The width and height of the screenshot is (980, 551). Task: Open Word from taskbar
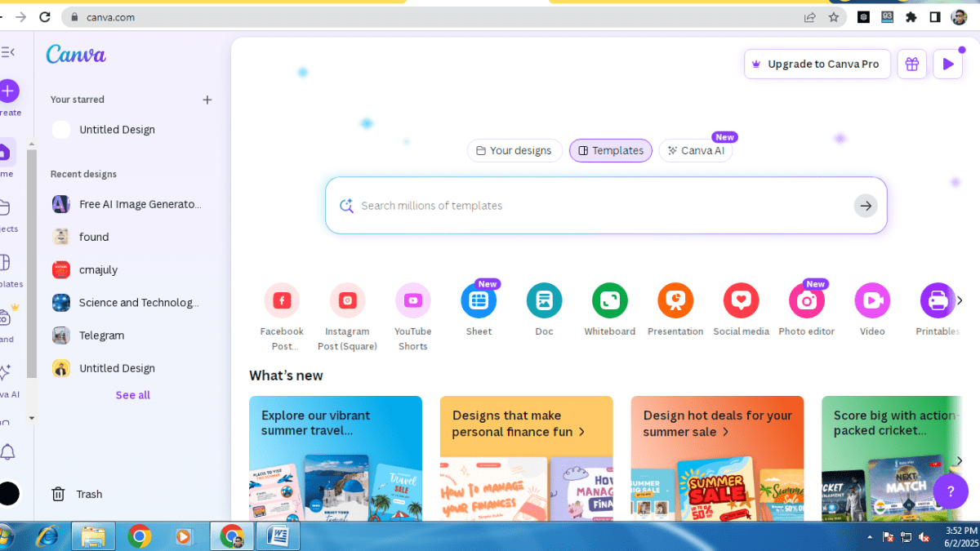[278, 536]
